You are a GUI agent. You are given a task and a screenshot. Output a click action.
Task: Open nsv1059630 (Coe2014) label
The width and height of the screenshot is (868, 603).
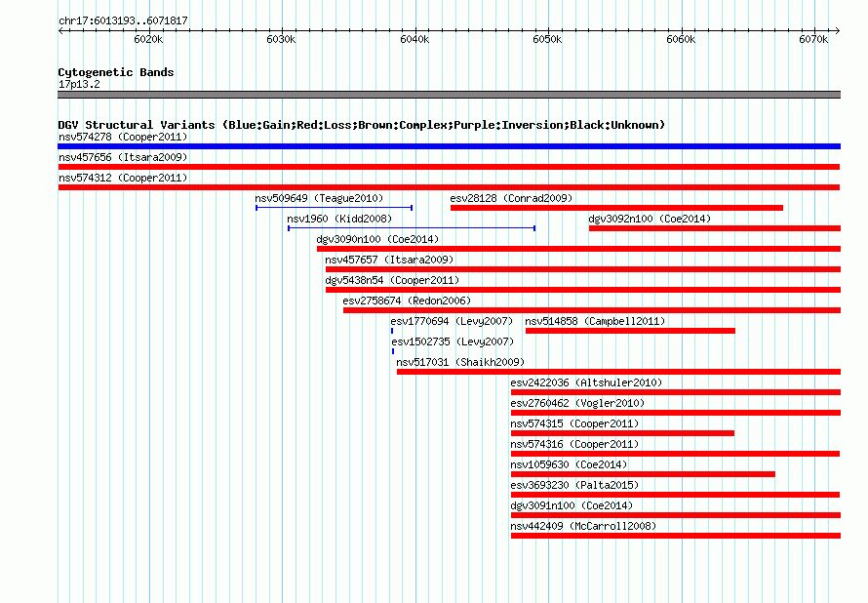[x=569, y=464]
